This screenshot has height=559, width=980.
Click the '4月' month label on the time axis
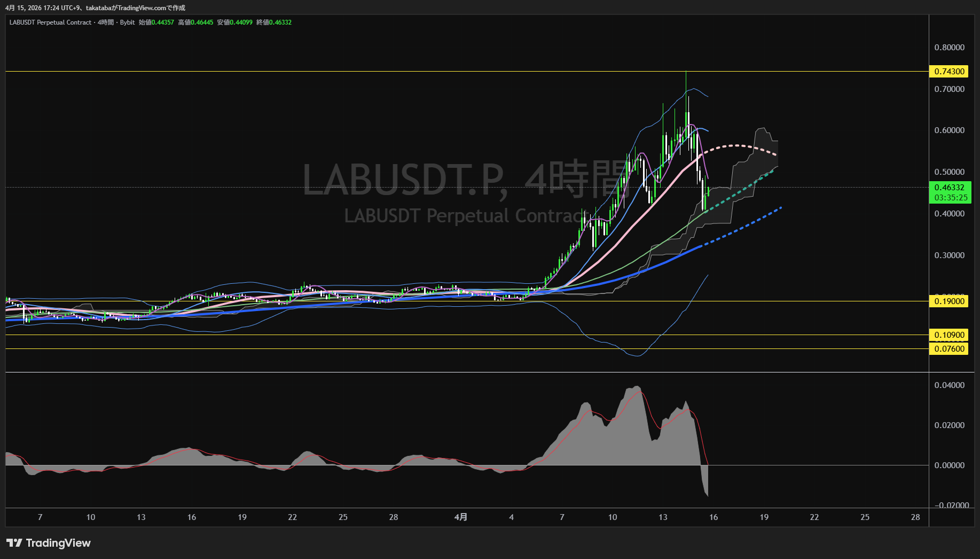[x=461, y=517]
